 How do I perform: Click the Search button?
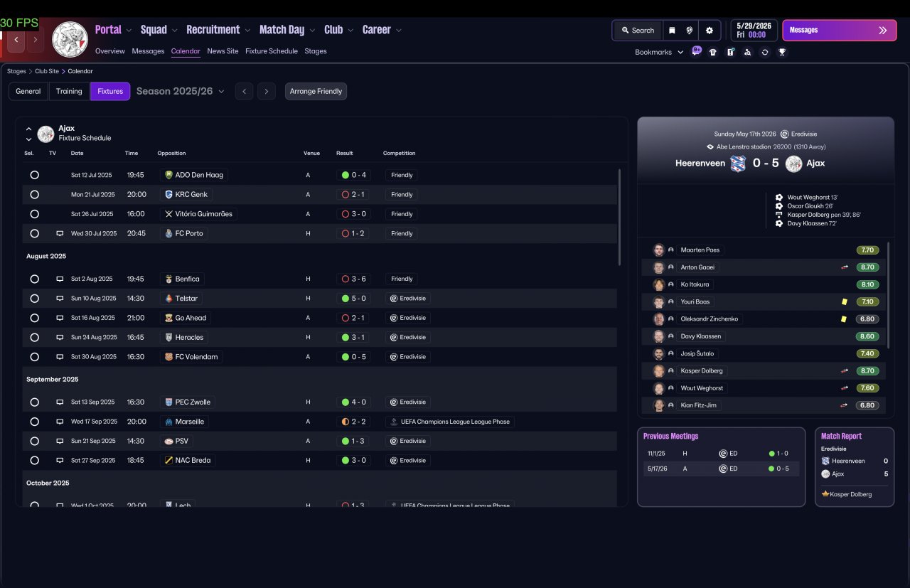point(638,31)
